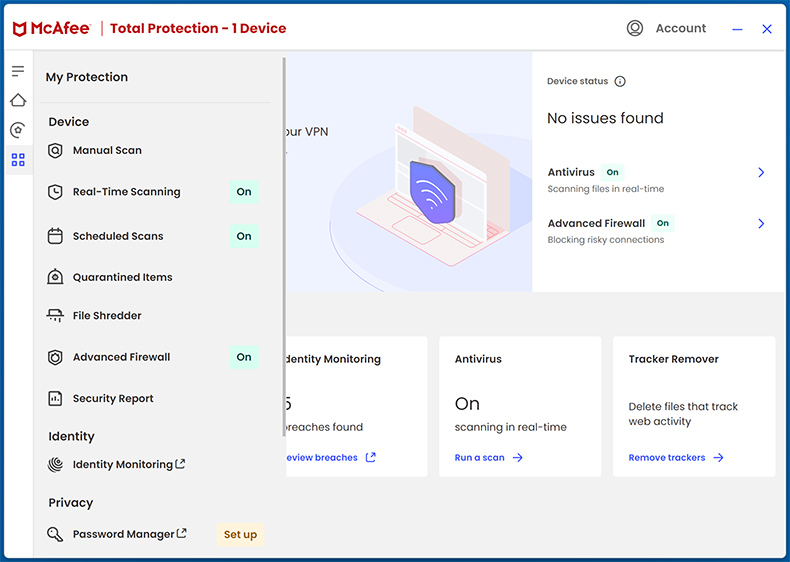Click the Advanced Firewall shield icon in menu
Screen dimensions: 790x562
coord(55,357)
